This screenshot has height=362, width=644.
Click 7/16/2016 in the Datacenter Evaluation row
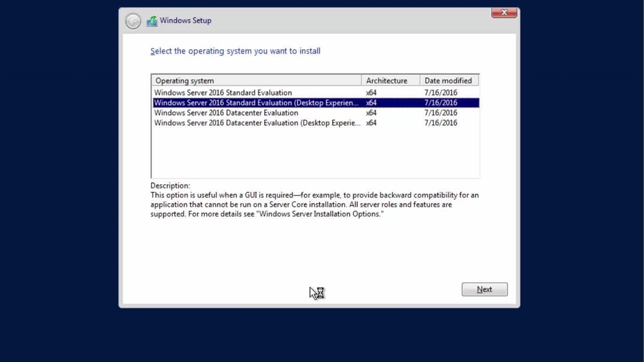[441, 113]
